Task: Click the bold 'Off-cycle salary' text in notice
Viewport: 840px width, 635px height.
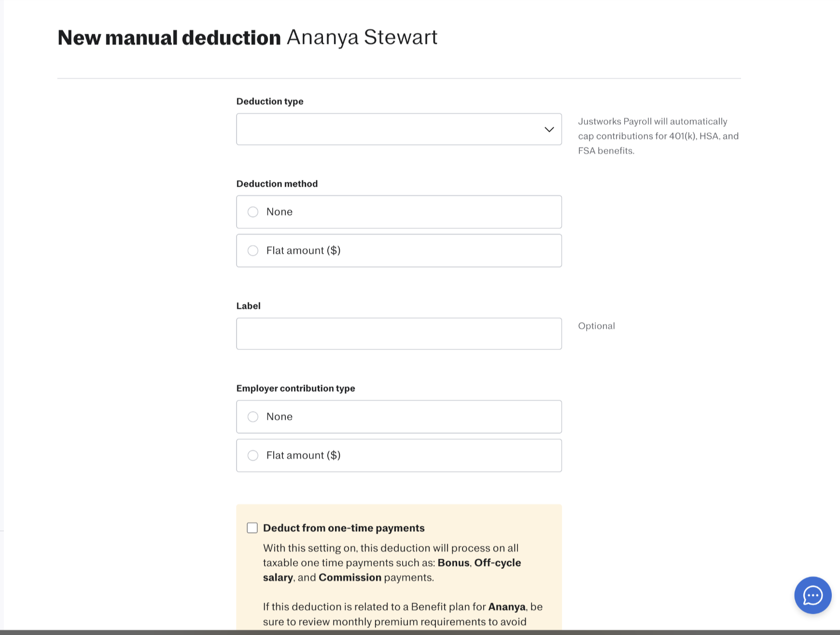Action: (392, 570)
